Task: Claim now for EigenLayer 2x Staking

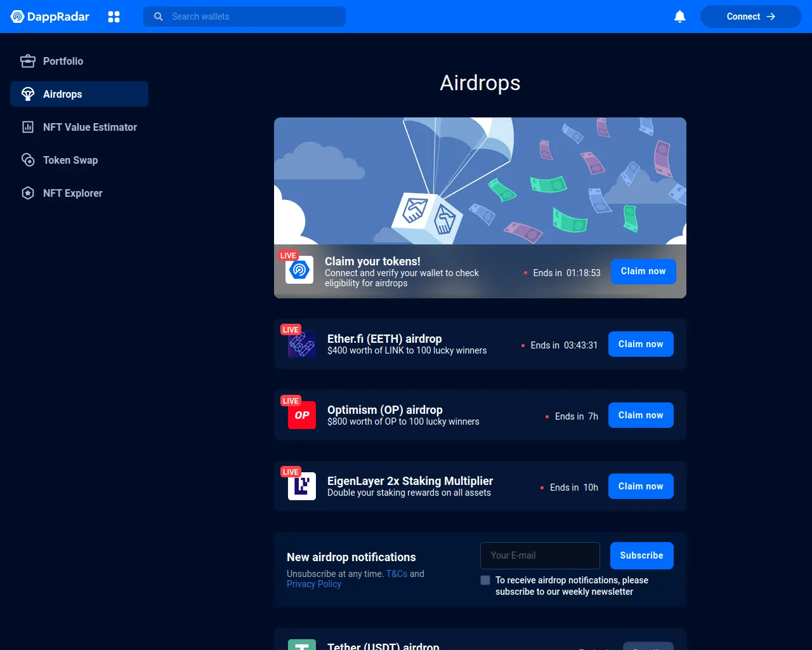Action: point(641,486)
